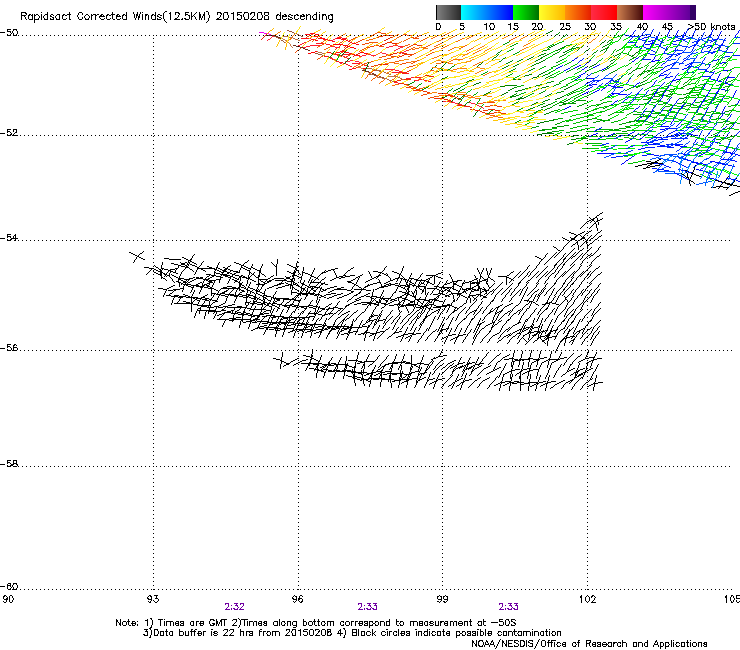
Task: Click the dark purple >50 knots legend segment
Action: tap(692, 12)
